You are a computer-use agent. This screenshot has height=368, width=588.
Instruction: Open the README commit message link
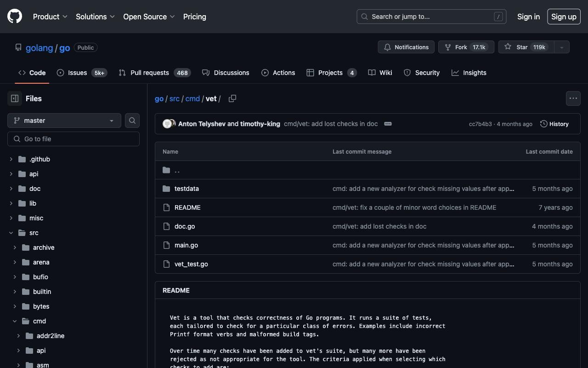414,207
